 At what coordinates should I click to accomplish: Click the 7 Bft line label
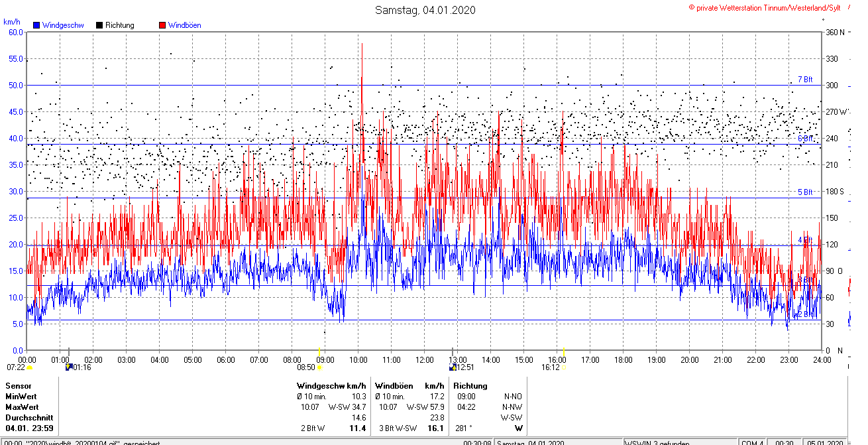[x=805, y=80]
